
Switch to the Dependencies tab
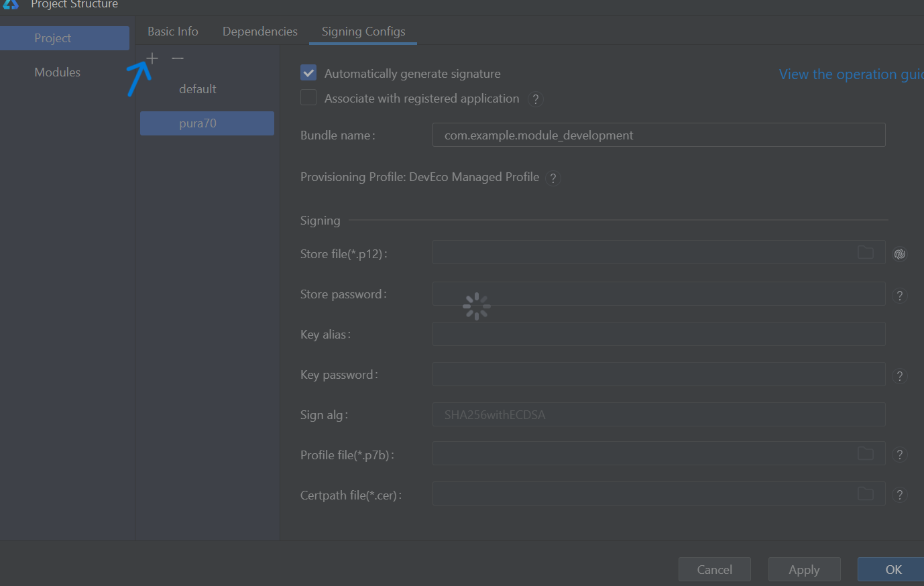tap(260, 32)
